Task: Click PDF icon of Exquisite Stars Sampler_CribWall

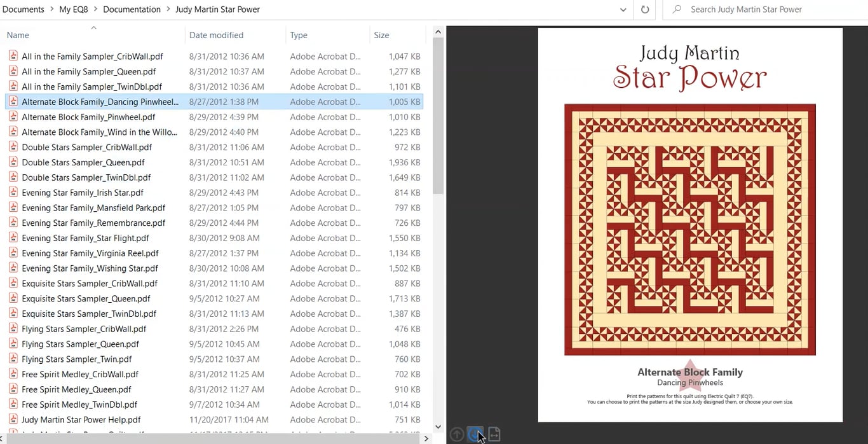Action: (13, 283)
